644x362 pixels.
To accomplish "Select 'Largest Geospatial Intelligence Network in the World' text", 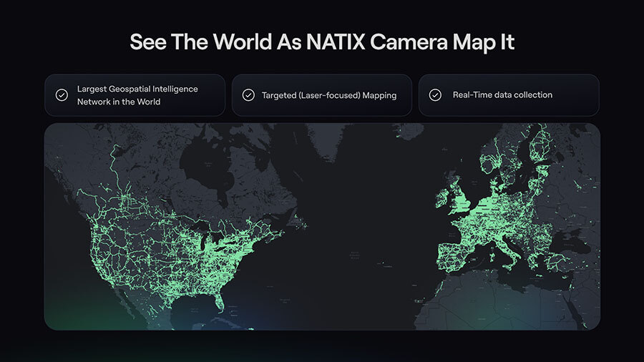I will [137, 95].
